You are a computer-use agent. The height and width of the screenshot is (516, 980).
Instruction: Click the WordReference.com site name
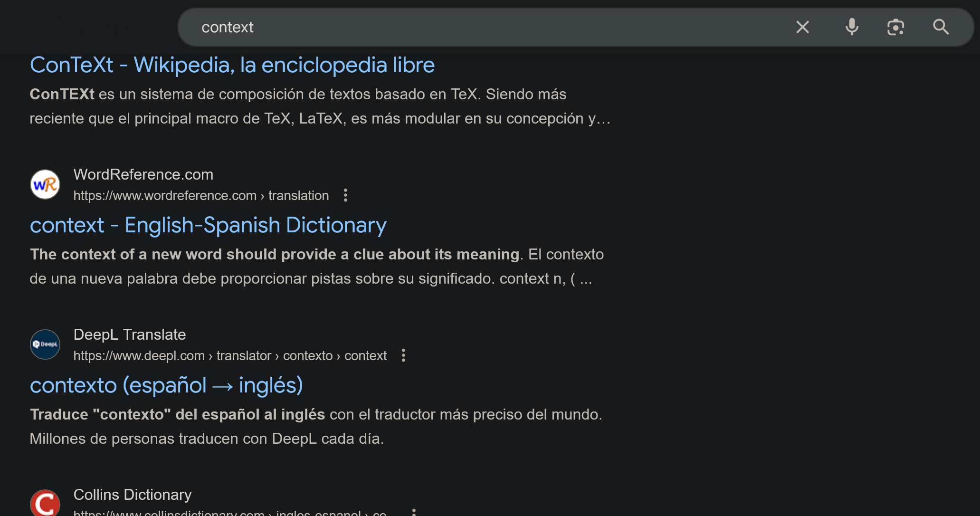[143, 174]
